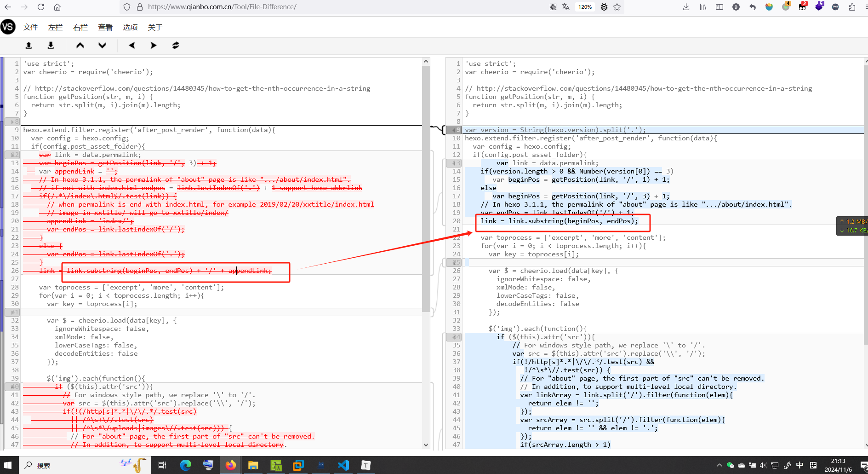This screenshot has height=474, width=868.
Task: Click the VS logo icon
Action: click(x=8, y=27)
